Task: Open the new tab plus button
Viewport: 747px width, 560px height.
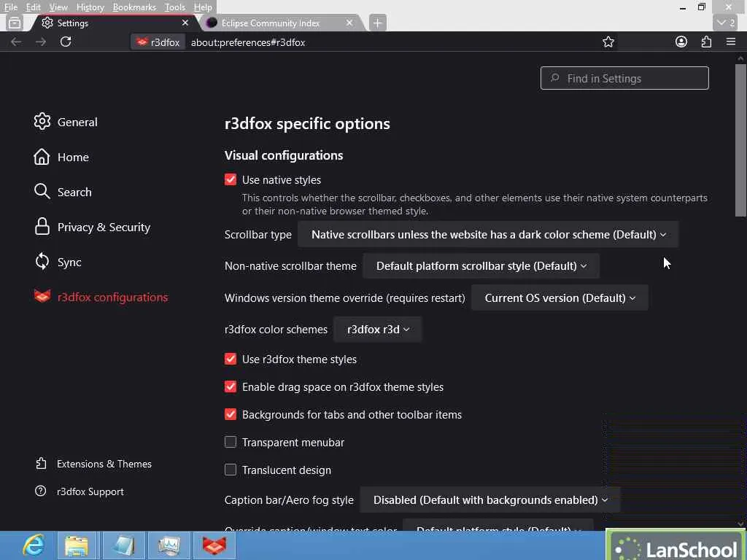Action: coord(377,23)
